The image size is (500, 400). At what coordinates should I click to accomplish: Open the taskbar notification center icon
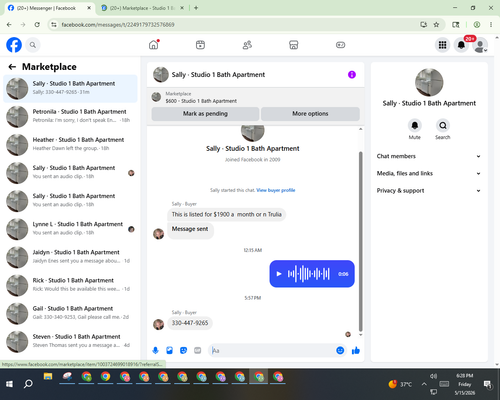point(488,385)
